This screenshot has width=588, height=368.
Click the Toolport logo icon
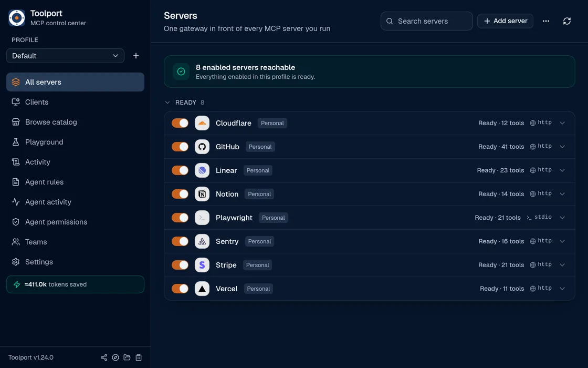[17, 18]
